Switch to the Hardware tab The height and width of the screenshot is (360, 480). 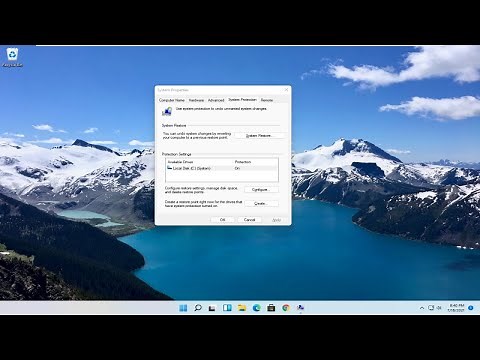pyautogui.click(x=196, y=100)
